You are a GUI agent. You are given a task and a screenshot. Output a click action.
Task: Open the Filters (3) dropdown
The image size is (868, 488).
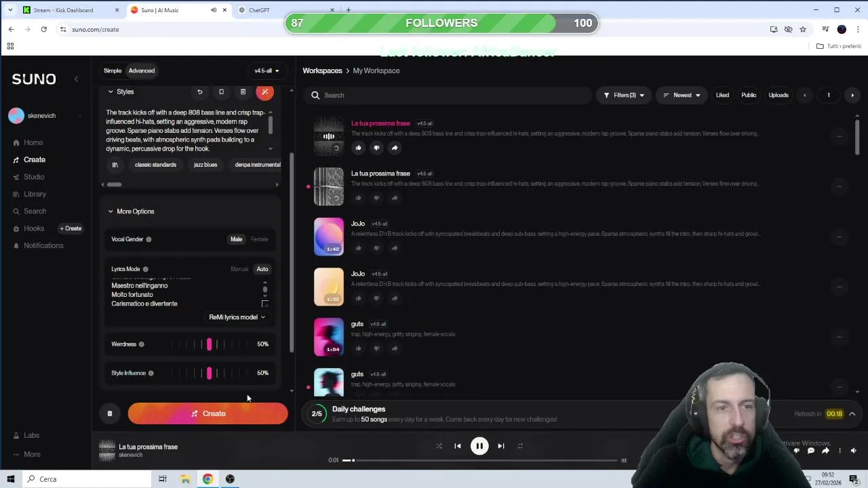pyautogui.click(x=624, y=96)
